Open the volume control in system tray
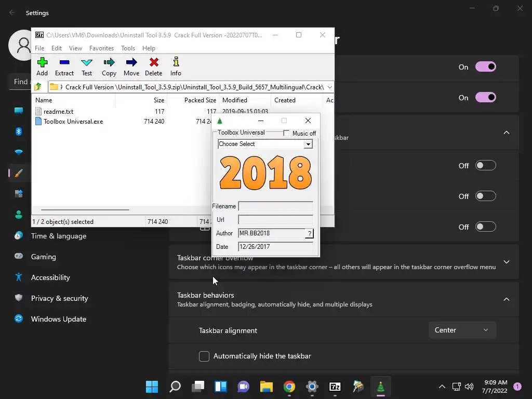This screenshot has width=532, height=399. coord(469,387)
